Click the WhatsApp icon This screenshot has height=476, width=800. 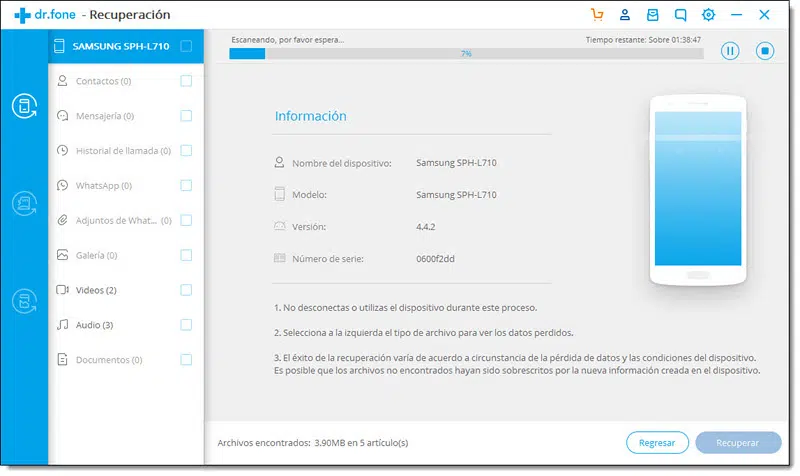(x=62, y=185)
